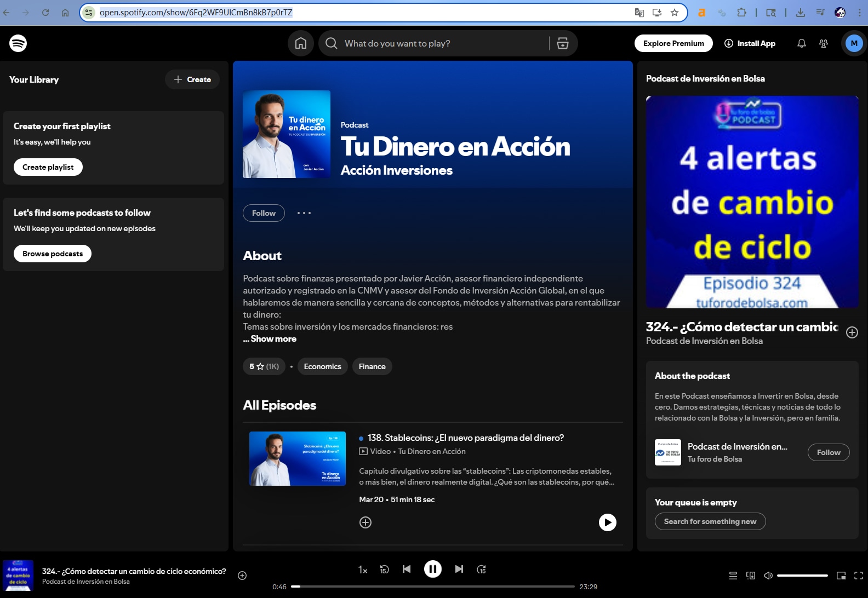Open Friend Activity icon
The width and height of the screenshot is (868, 598).
click(824, 43)
